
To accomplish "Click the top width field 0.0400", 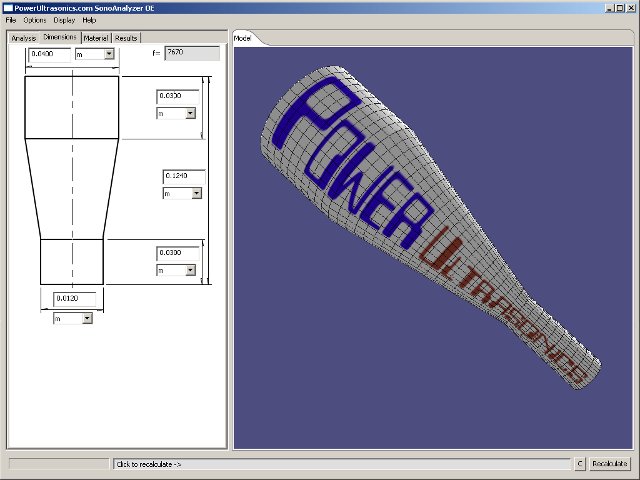I will pos(49,54).
